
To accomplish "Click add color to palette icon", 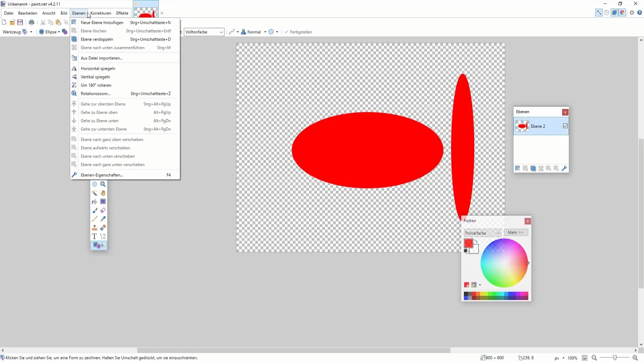I will click(467, 285).
